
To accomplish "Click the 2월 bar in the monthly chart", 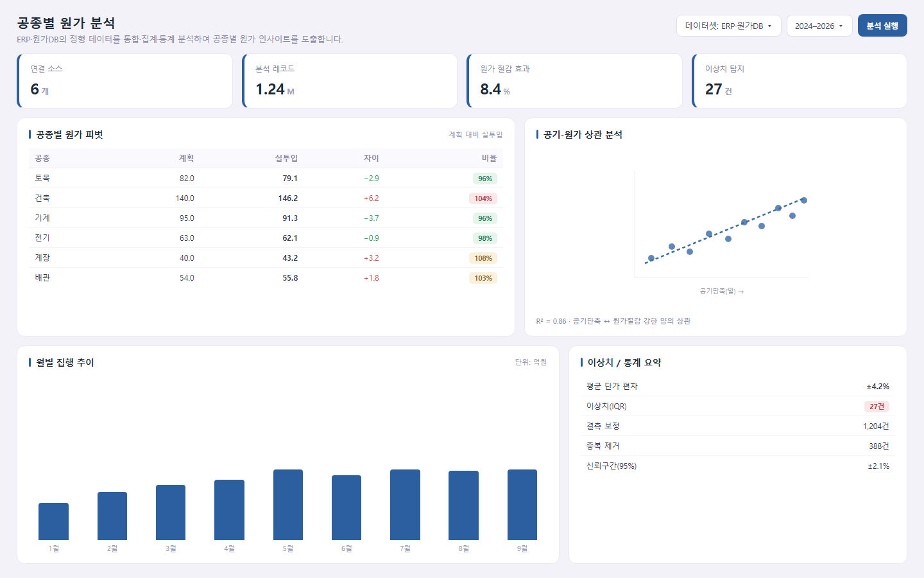I will pos(112,516).
